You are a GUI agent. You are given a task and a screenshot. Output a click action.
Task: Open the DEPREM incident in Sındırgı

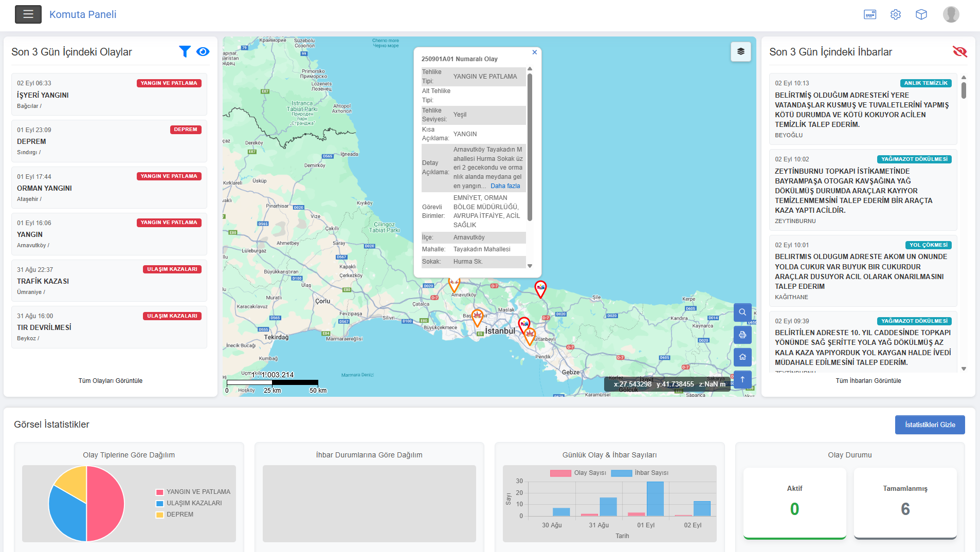pos(109,141)
